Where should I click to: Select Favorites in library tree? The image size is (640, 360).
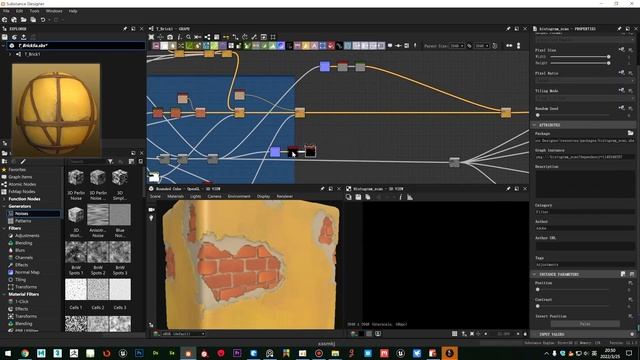[17, 169]
